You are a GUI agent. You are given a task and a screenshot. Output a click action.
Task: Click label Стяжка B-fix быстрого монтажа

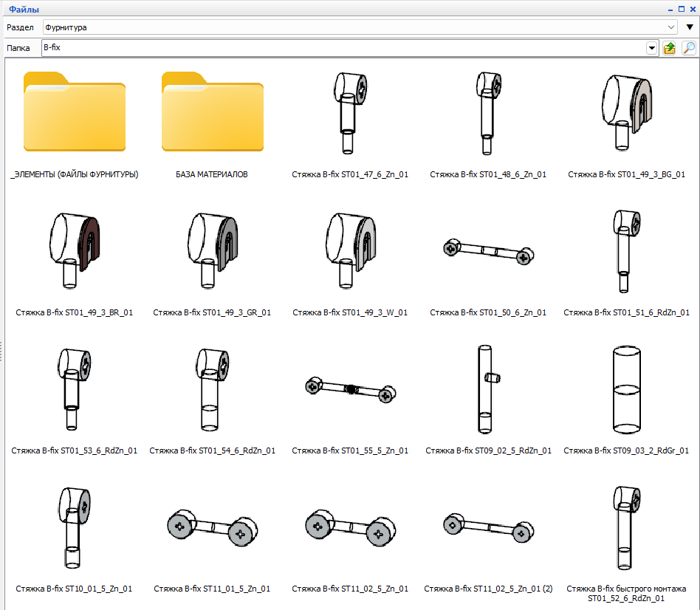click(626, 589)
